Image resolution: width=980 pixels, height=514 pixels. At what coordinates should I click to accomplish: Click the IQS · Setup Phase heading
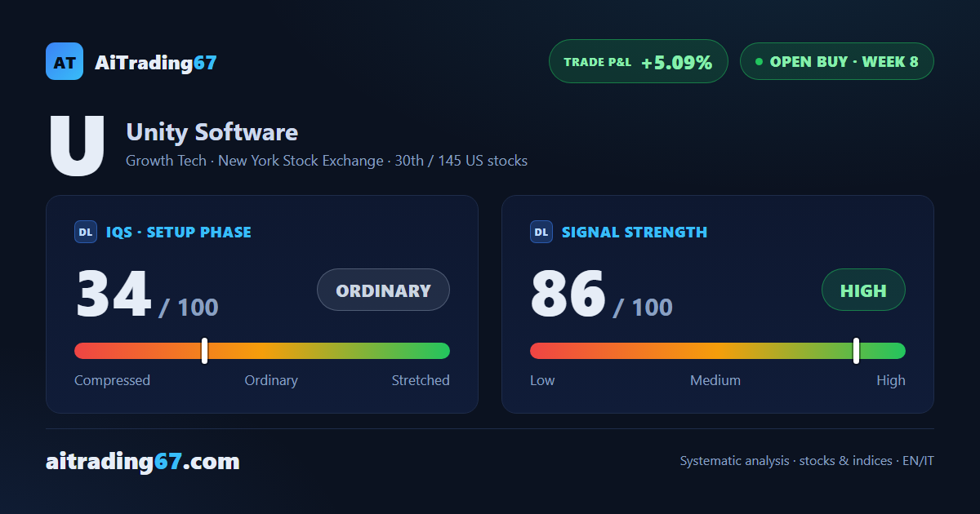179,232
